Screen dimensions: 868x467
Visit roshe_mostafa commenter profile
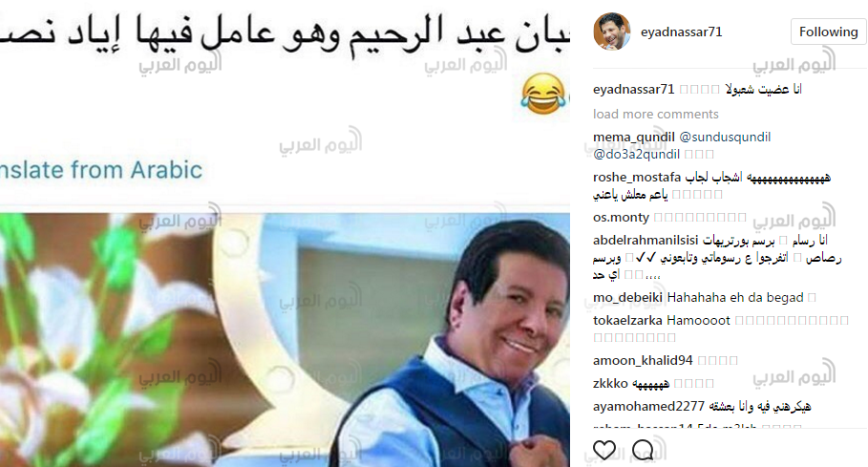(x=637, y=177)
